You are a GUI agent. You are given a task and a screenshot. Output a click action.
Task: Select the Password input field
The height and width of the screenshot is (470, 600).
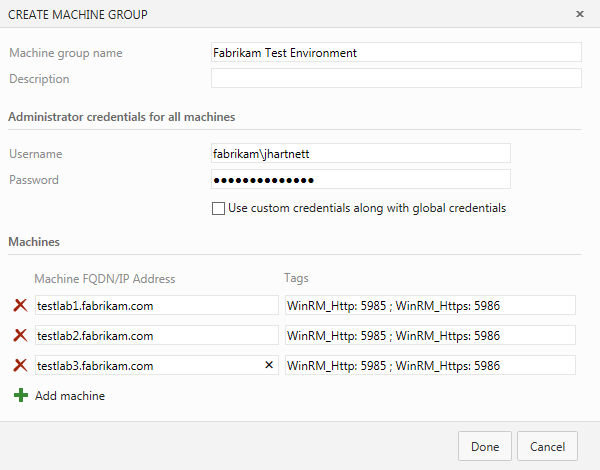[x=360, y=180]
